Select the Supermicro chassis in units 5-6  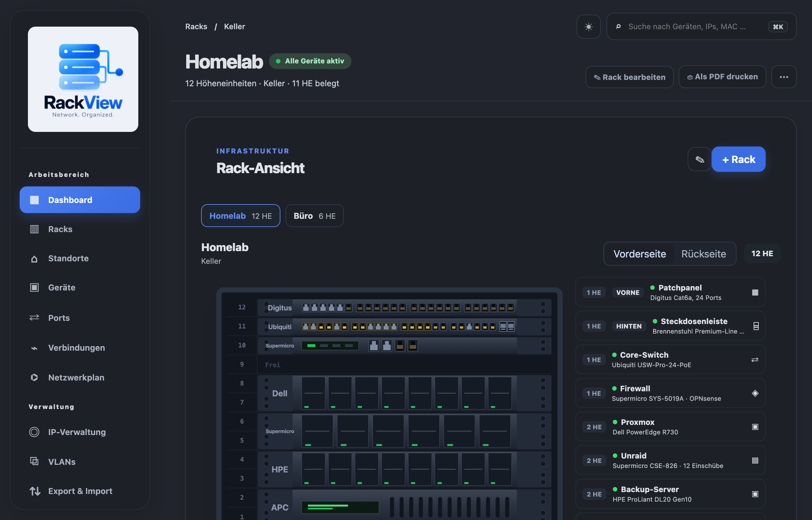[405, 431]
